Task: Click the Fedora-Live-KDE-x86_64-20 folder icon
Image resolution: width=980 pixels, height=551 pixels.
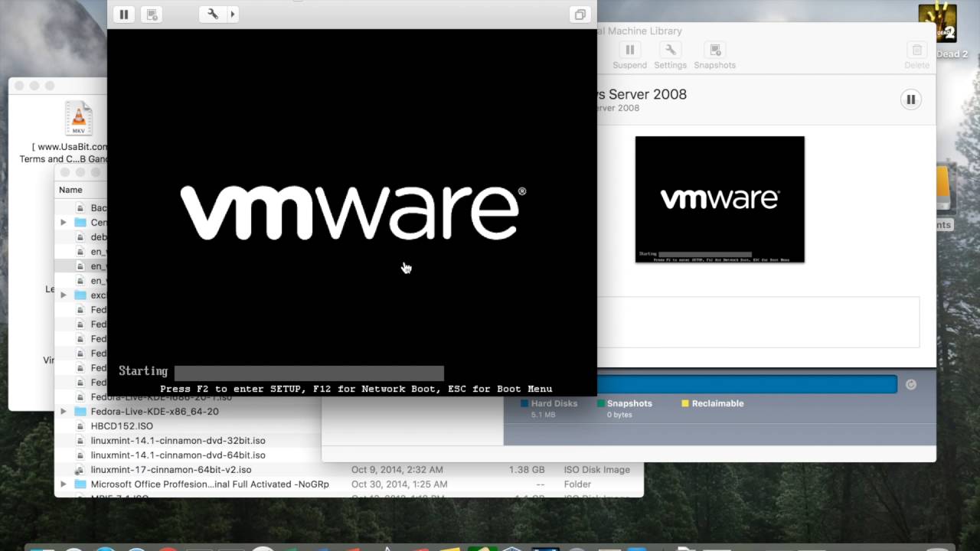Action: coord(80,412)
